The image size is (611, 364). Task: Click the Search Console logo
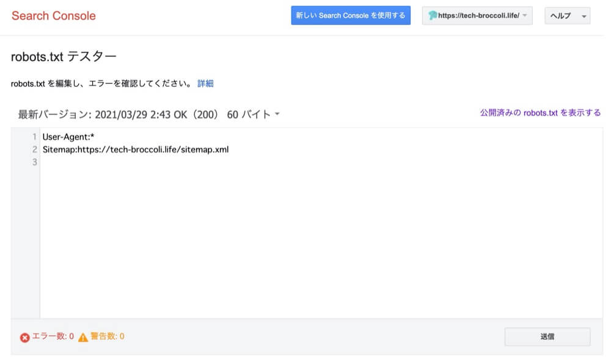(x=53, y=15)
